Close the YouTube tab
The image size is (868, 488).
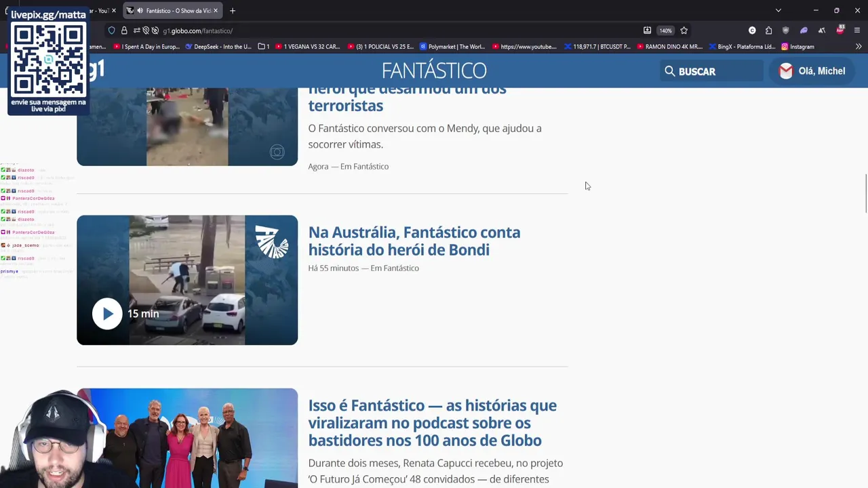[114, 10]
